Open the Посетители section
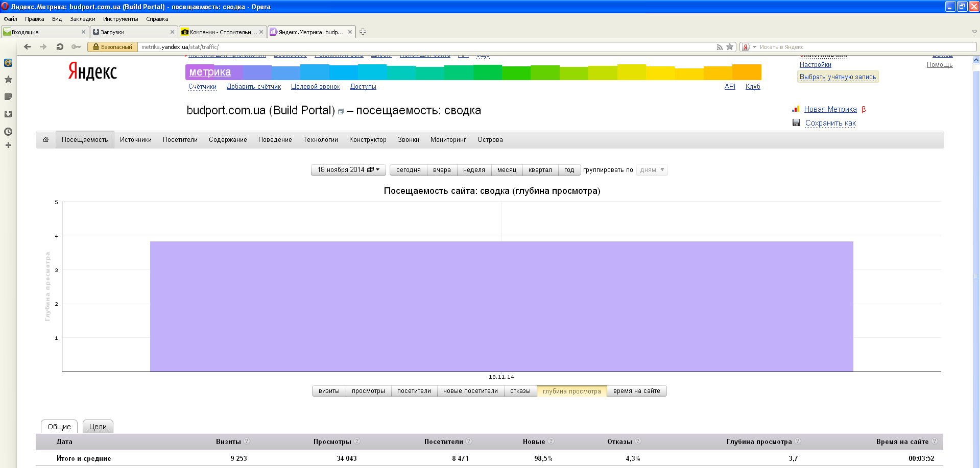980x468 pixels. (180, 139)
